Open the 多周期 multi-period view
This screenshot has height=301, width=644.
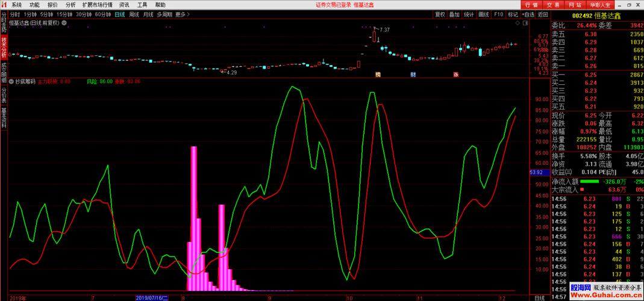[x=164, y=14]
